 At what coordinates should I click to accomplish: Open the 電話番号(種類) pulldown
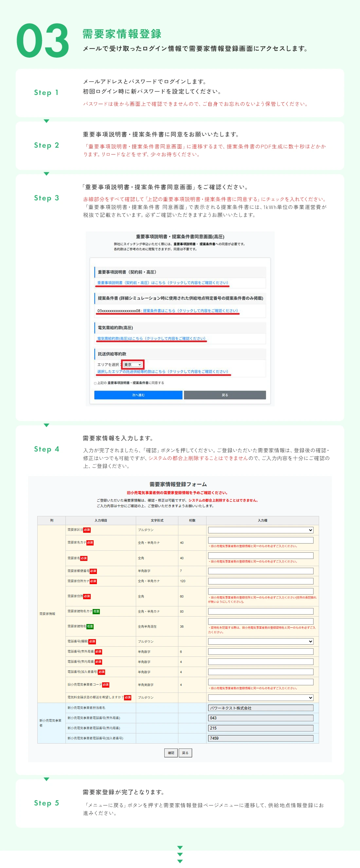260,641
